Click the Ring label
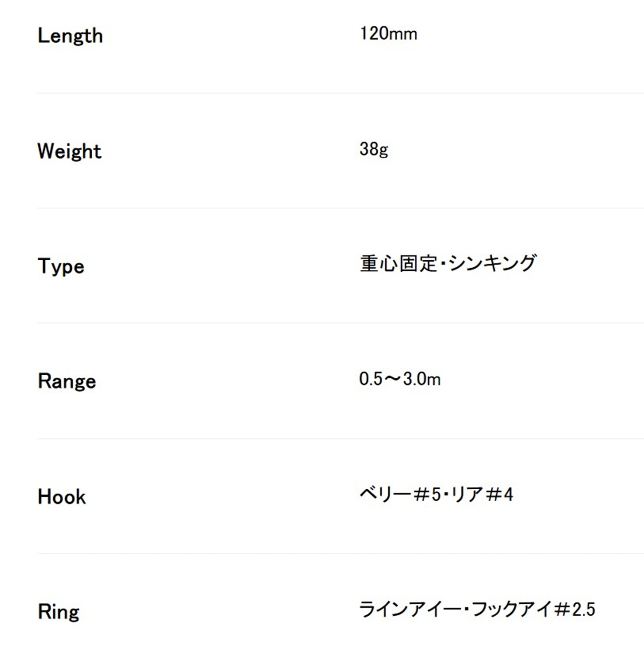 pos(58,612)
